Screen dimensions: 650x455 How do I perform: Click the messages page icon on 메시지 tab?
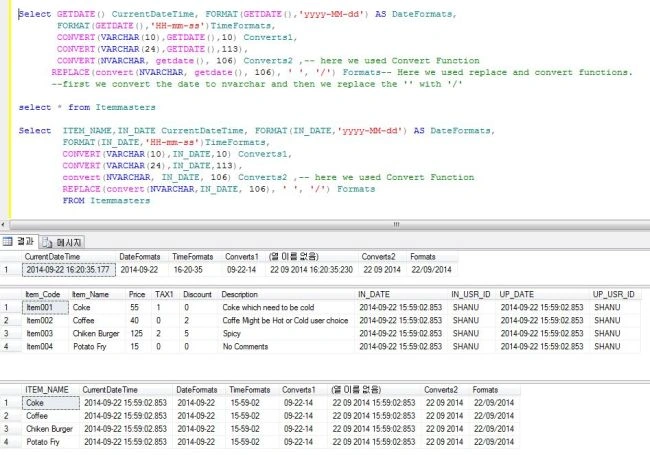coord(47,242)
